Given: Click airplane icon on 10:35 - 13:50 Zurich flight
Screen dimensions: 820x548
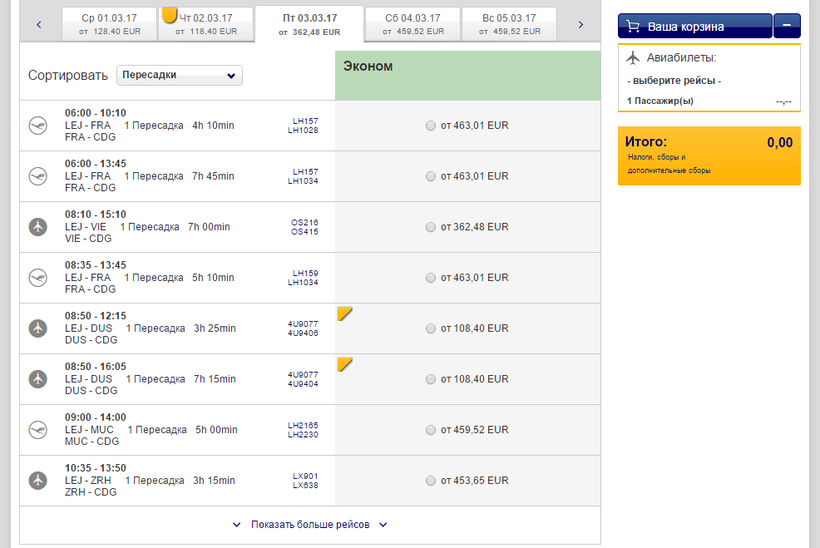Looking at the screenshot, I should [x=39, y=480].
